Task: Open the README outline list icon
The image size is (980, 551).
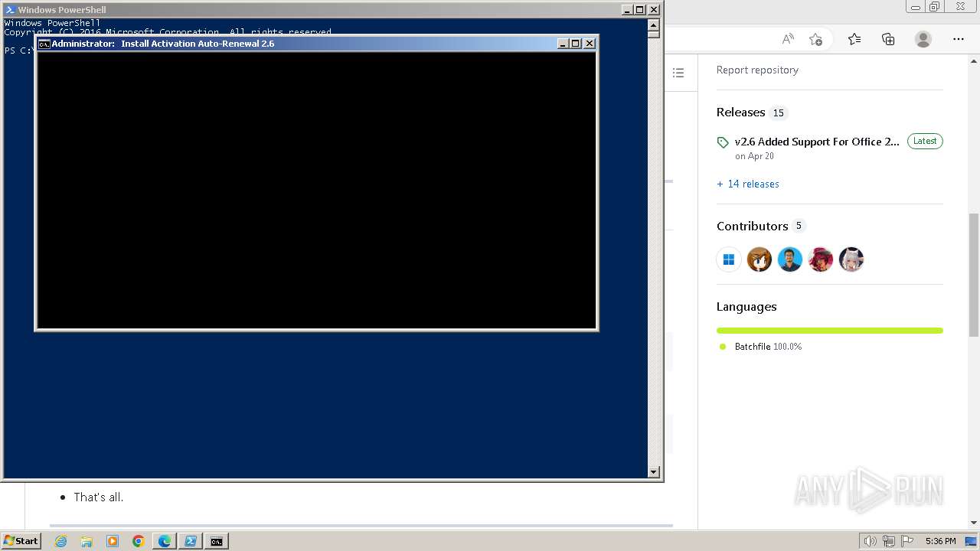Action: tap(678, 73)
